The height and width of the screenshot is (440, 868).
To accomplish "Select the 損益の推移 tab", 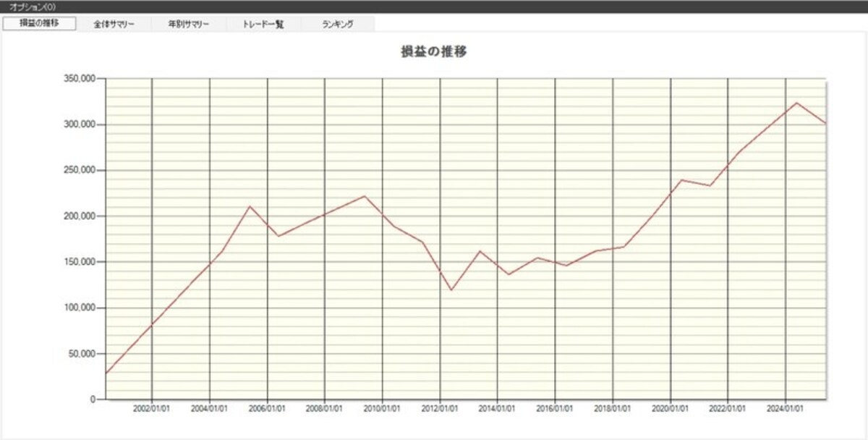I will click(39, 23).
